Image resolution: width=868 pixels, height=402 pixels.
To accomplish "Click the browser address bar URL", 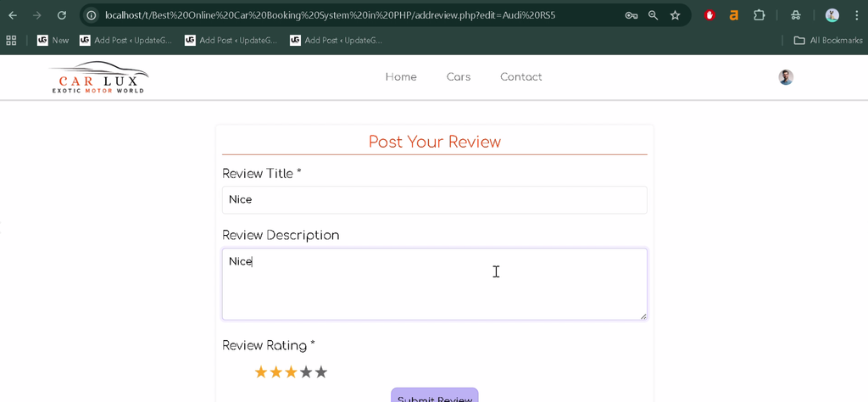I will [330, 15].
